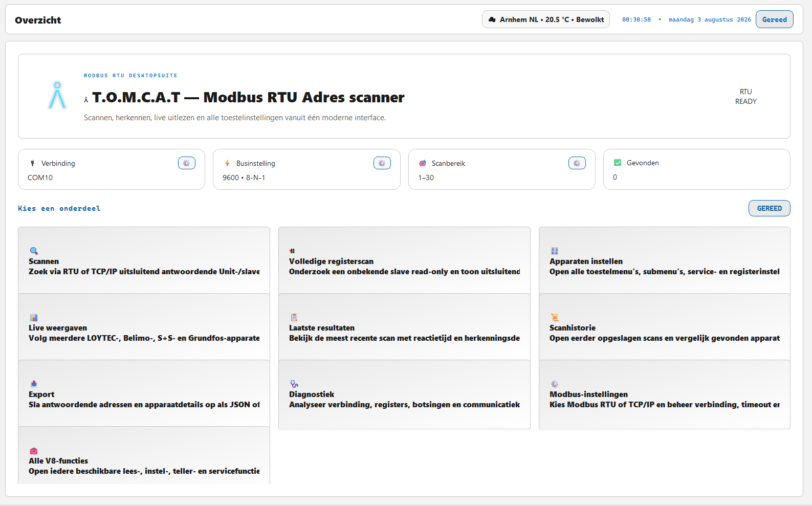Open the Verbinding settings gear

pyautogui.click(x=187, y=163)
